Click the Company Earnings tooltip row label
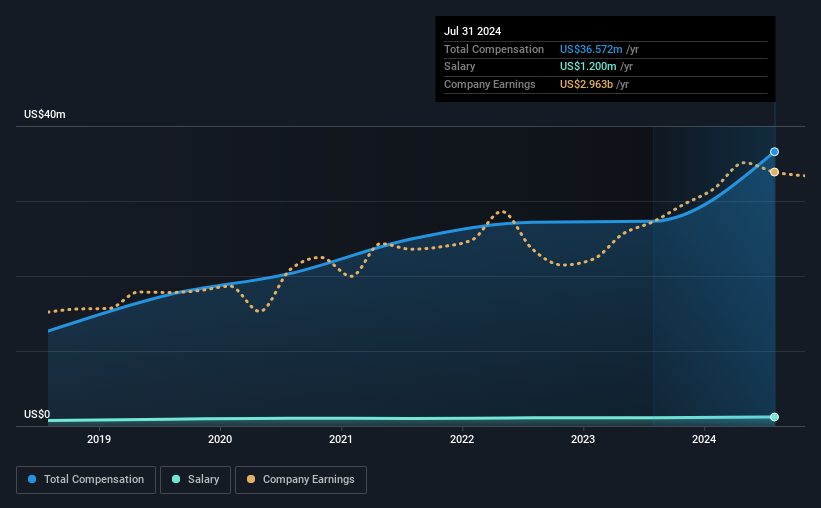The height and width of the screenshot is (508, 821). [x=490, y=84]
